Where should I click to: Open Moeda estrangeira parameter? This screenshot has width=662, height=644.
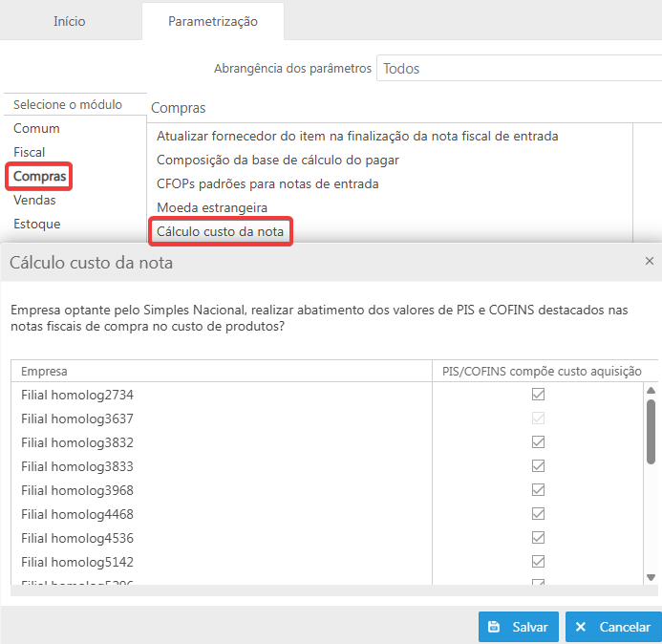pos(212,207)
